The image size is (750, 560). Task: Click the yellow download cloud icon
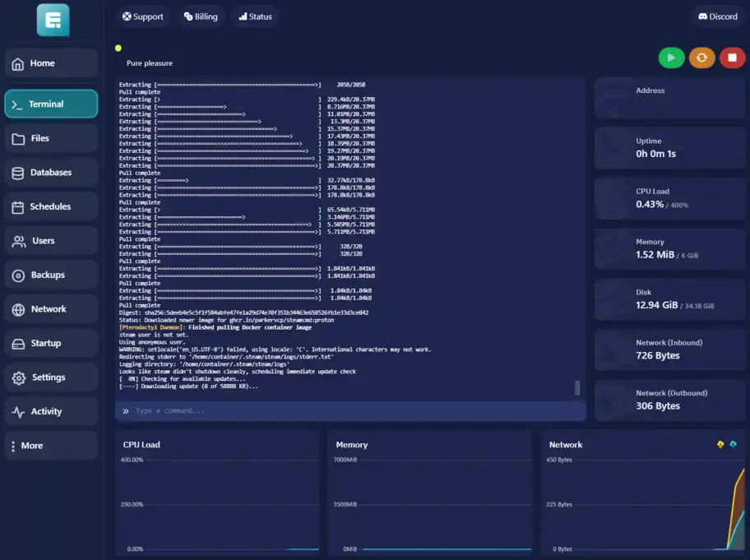720,445
